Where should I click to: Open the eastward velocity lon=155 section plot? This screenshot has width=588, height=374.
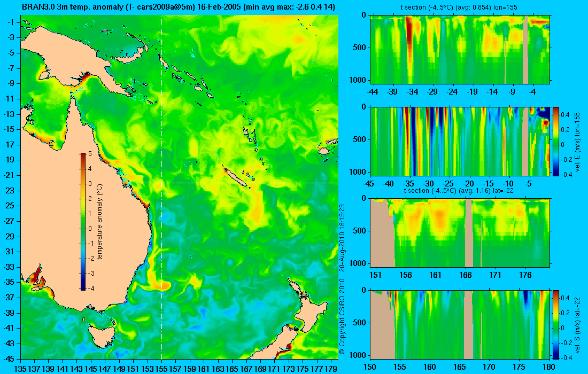[x=460, y=141]
